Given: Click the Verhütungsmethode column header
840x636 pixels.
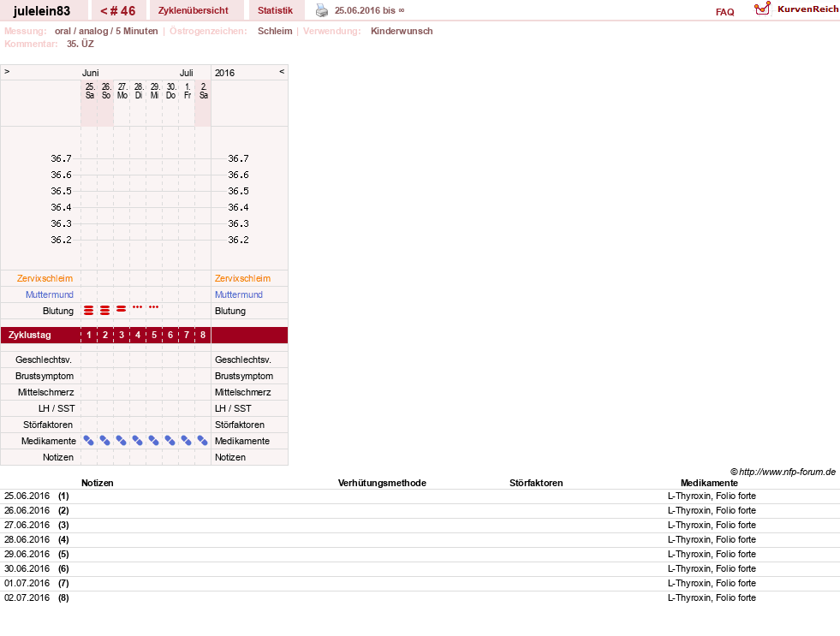Looking at the screenshot, I should click(382, 483).
